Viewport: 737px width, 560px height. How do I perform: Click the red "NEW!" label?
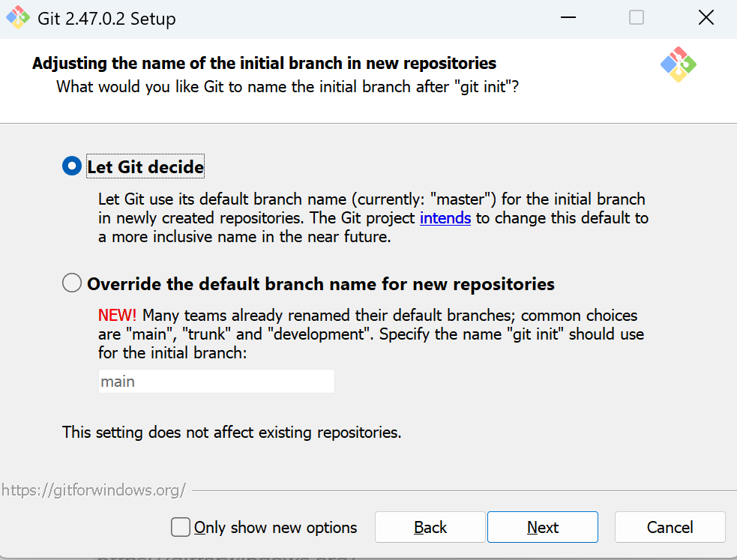[117, 315]
